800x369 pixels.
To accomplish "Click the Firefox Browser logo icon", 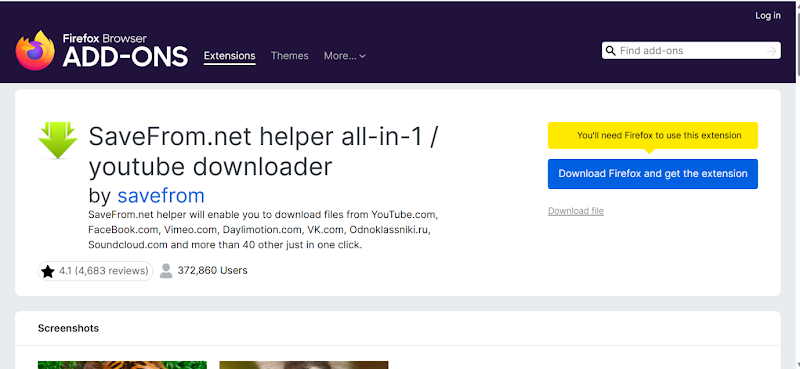I will coord(35,51).
